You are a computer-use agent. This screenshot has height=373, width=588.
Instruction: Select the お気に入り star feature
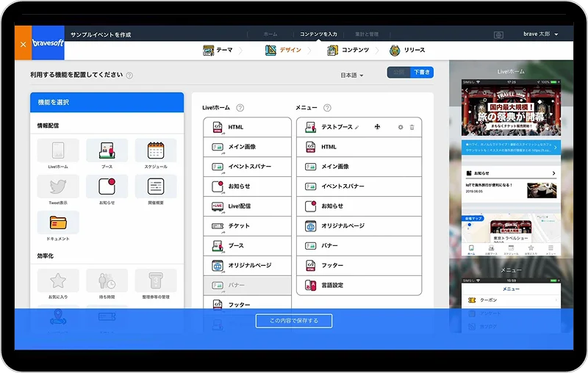point(58,280)
